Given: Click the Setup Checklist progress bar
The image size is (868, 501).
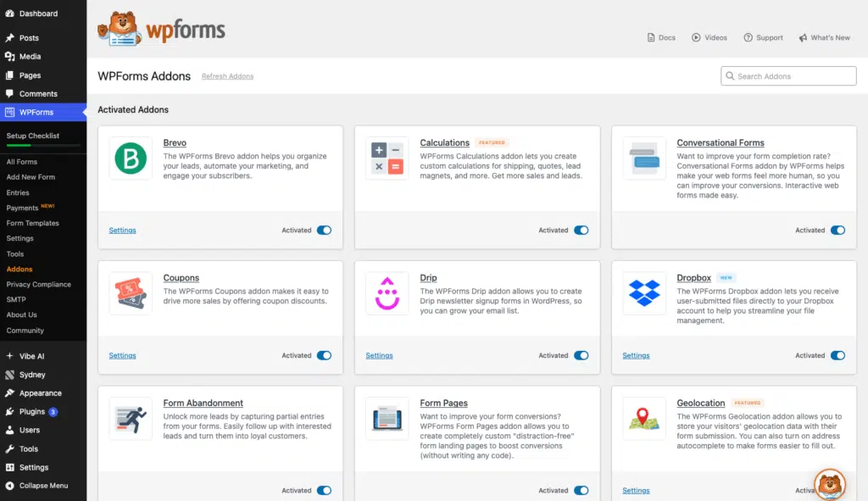Looking at the screenshot, I should coord(43,146).
